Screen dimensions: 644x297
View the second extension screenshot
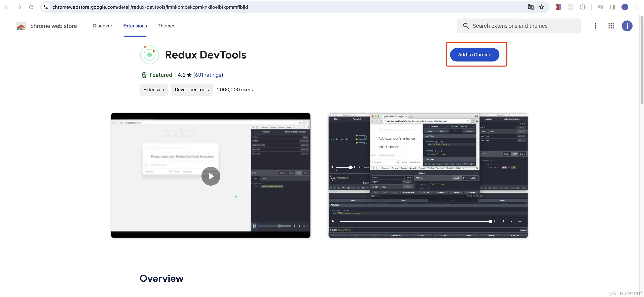[428, 175]
